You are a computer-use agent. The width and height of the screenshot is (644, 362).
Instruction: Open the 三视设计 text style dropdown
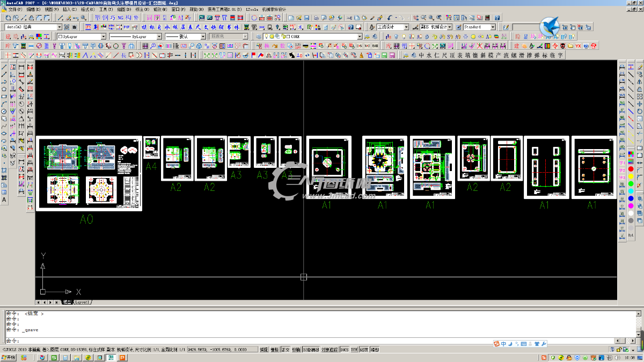tap(393, 27)
